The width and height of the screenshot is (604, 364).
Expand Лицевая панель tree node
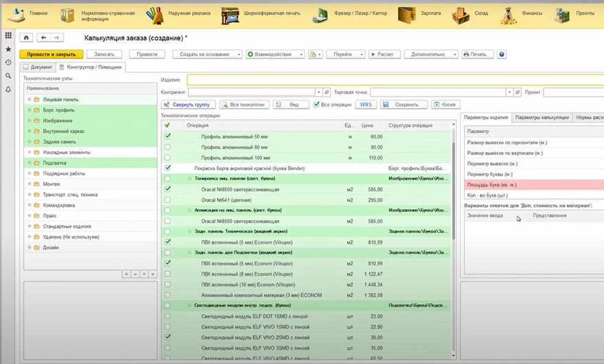tap(30, 99)
